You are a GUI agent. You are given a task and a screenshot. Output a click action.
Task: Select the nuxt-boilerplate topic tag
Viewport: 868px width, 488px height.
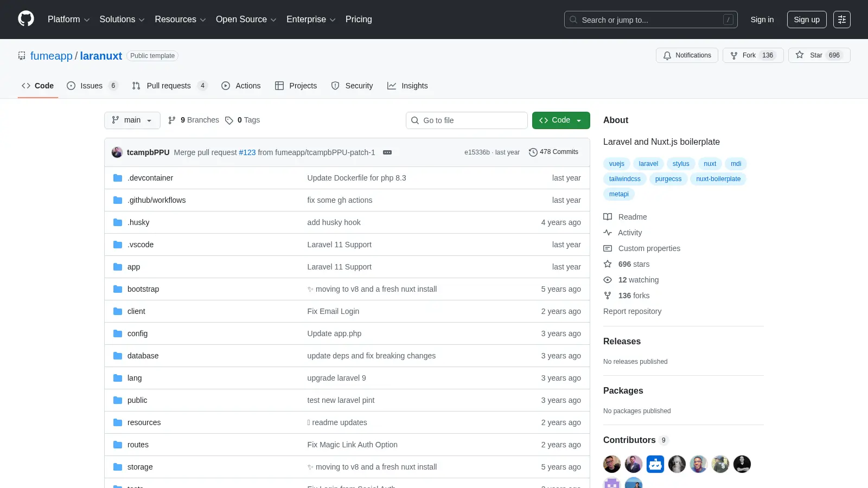click(718, 179)
